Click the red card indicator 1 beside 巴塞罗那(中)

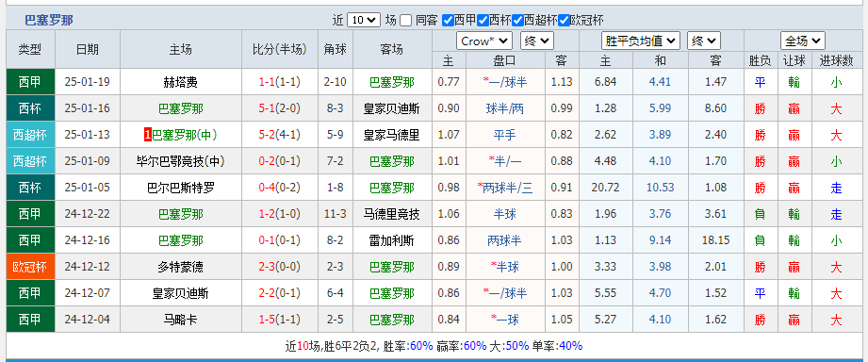tap(148, 135)
